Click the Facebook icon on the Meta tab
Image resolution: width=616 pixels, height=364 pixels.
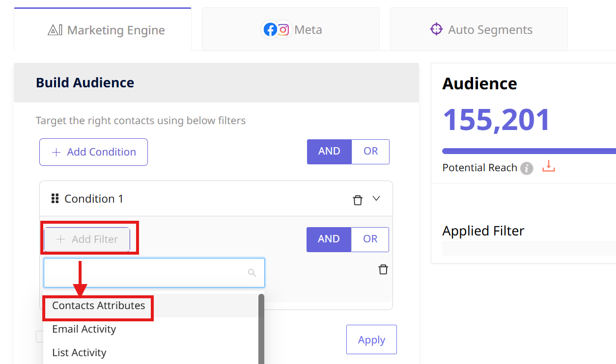(x=270, y=30)
